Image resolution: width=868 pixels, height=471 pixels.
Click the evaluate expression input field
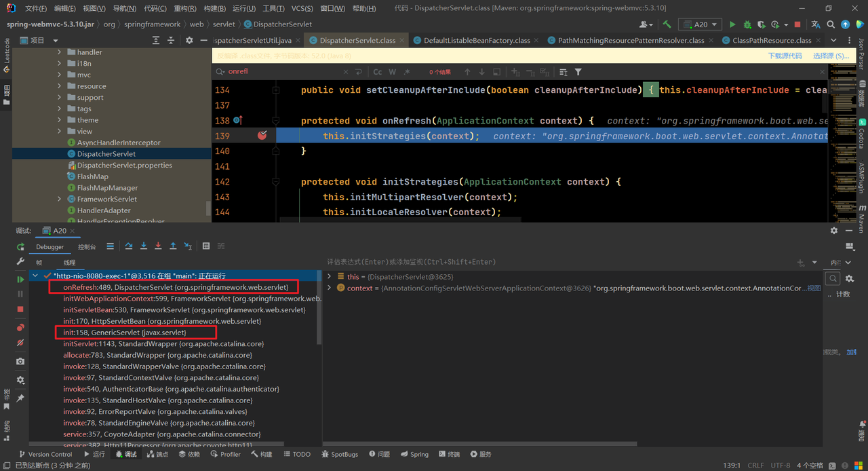(x=559, y=262)
